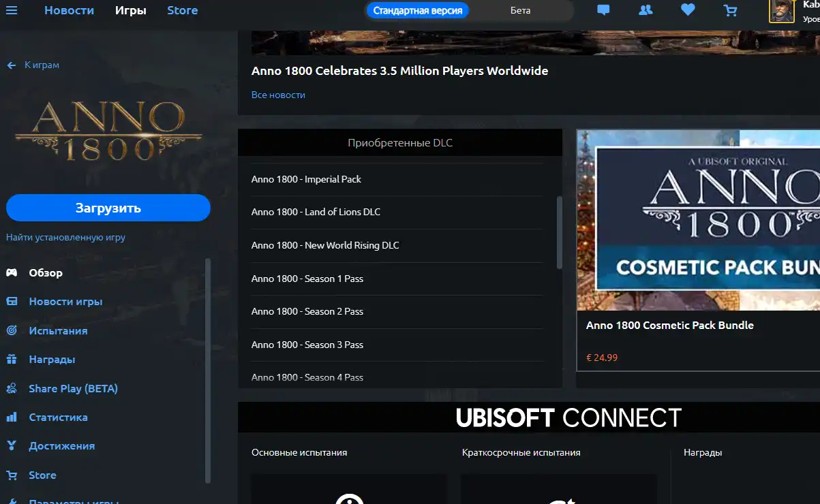Click the left sidebar scrollbar
Viewport: 820px width, 504px height.
click(x=208, y=370)
